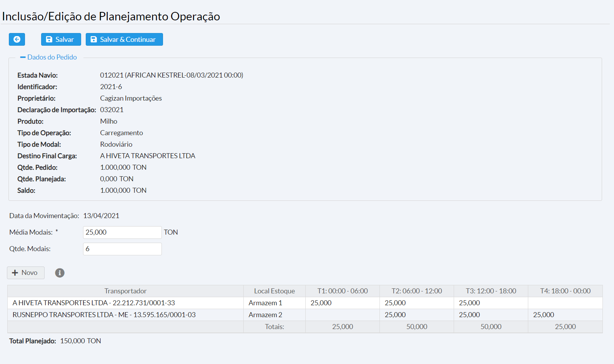Click Armazem 2 local estoque cell

[x=274, y=315]
